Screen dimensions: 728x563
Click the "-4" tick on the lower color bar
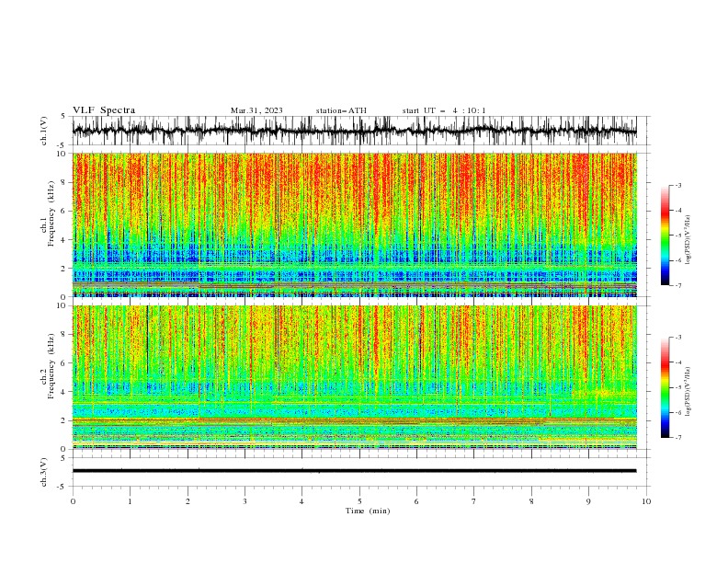coord(678,362)
